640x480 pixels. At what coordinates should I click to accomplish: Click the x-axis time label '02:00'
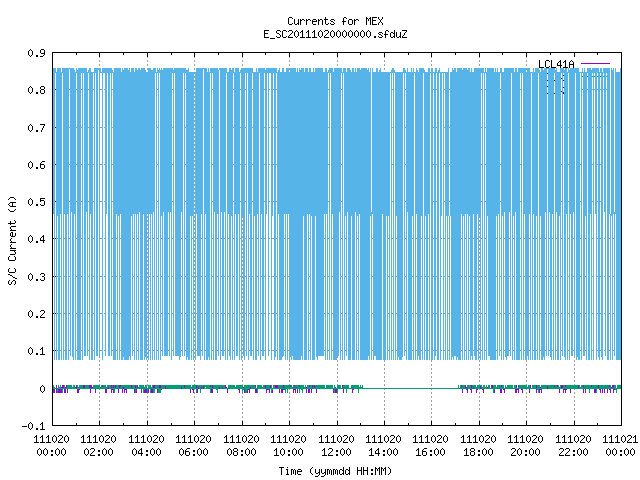(98, 452)
